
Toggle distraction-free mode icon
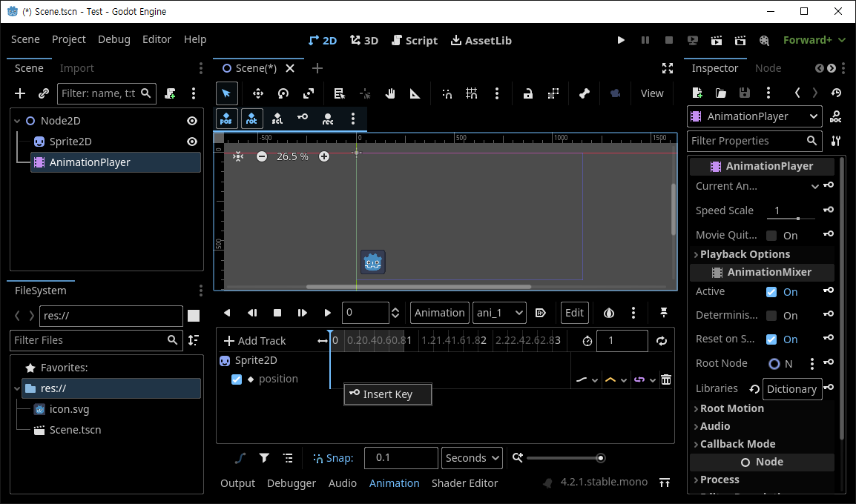[x=667, y=68]
